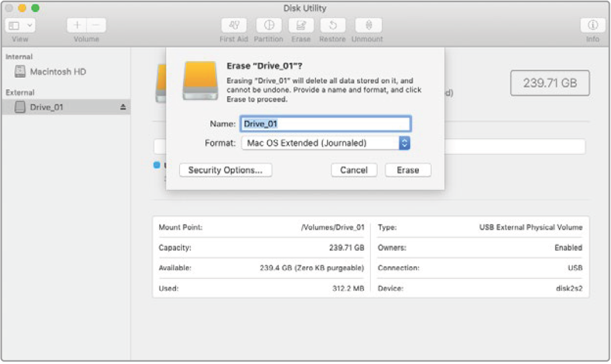The height and width of the screenshot is (364, 611).
Task: Click the yellow drive icon in dialog
Action: tap(200, 81)
